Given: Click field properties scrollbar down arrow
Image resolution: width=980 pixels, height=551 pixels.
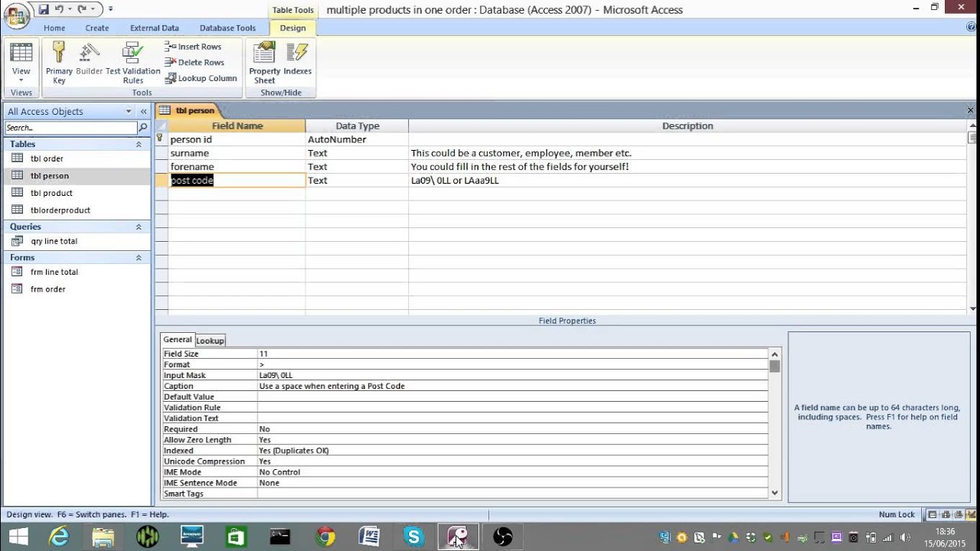Looking at the screenshot, I should (775, 494).
